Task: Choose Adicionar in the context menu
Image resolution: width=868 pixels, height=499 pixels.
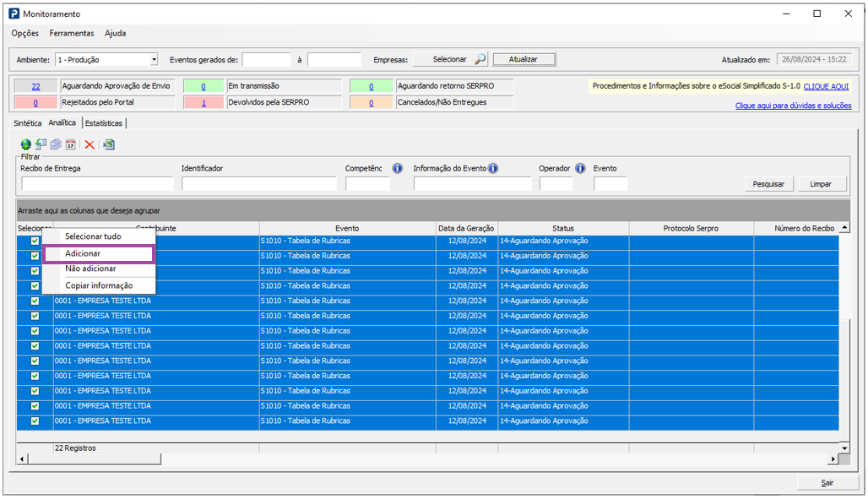Action: 99,253
